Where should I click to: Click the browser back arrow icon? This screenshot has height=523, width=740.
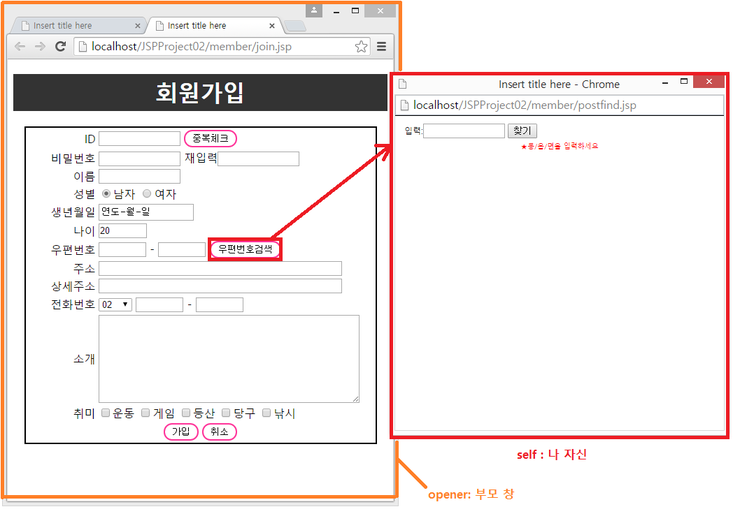point(20,46)
